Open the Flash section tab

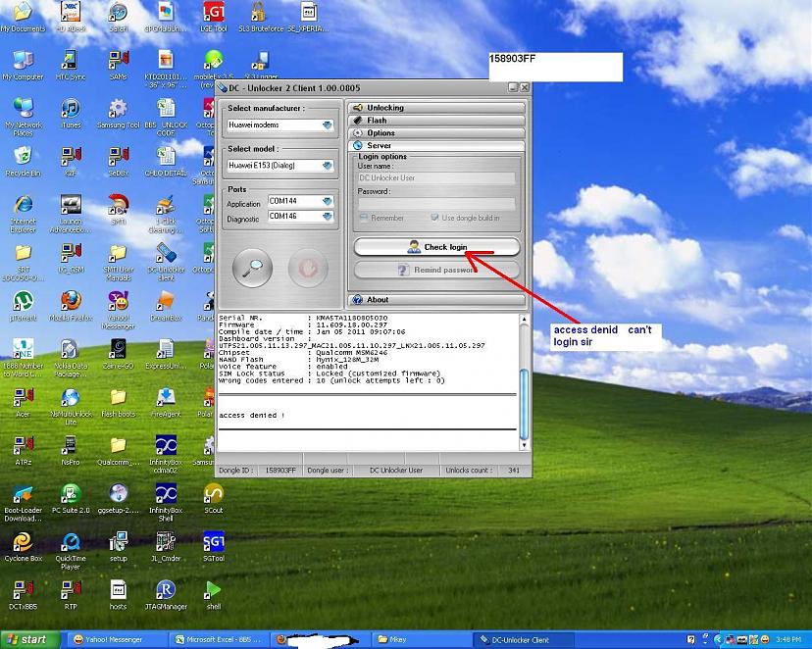click(436, 121)
